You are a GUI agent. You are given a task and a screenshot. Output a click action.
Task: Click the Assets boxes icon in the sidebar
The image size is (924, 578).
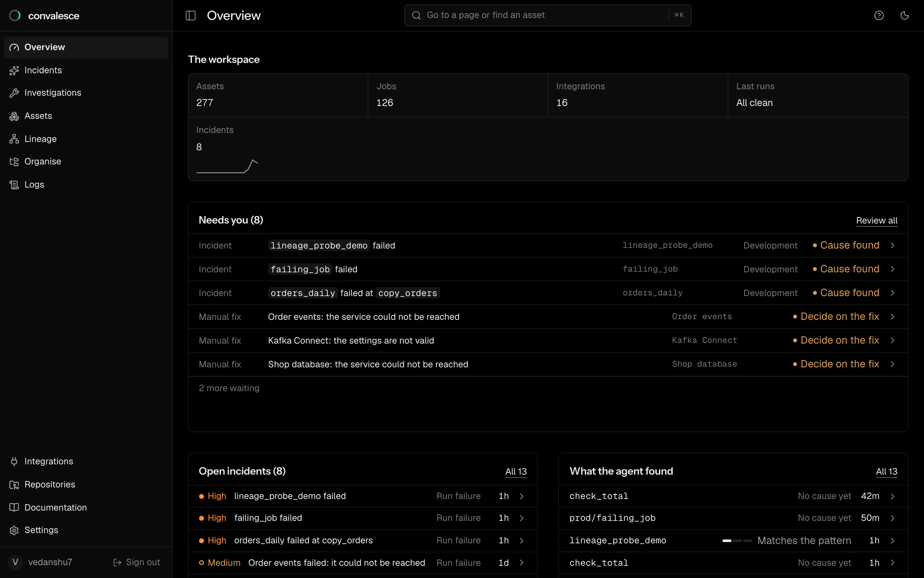click(14, 116)
